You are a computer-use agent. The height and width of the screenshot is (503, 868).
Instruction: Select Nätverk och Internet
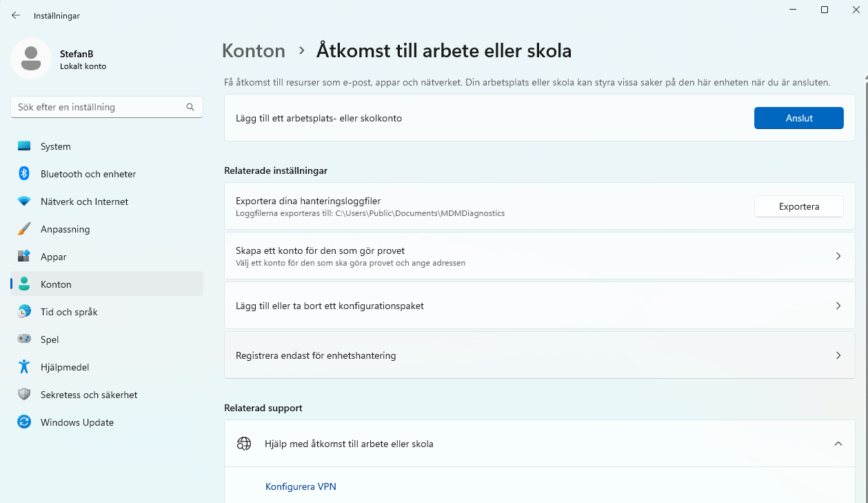coord(107,201)
